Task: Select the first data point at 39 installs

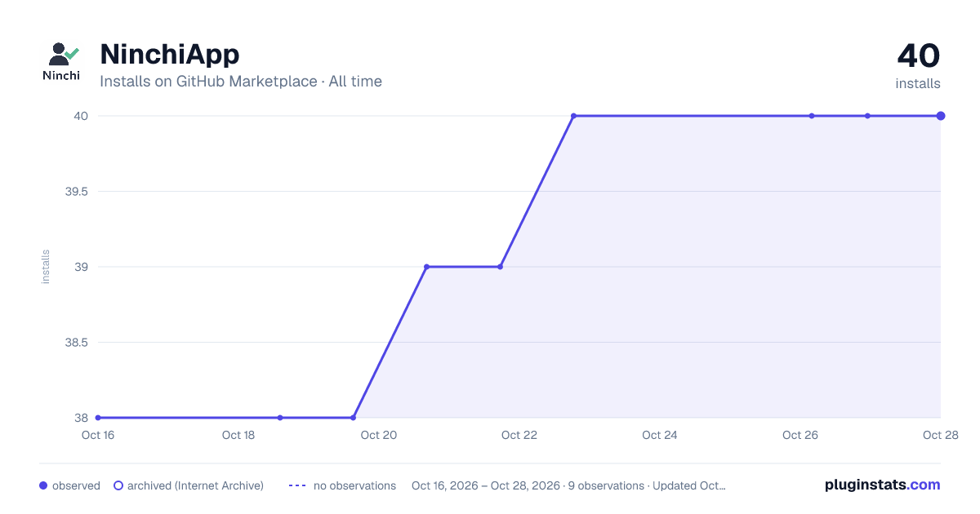Action: point(426,267)
